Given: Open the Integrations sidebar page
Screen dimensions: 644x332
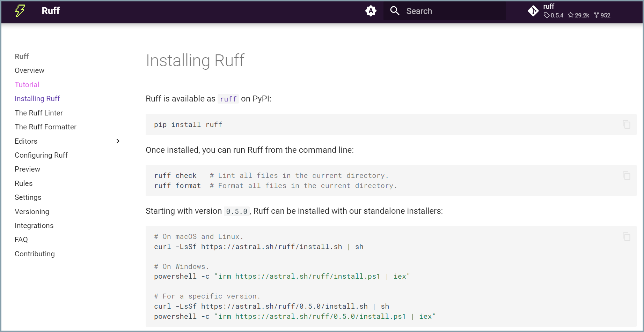Looking at the screenshot, I should tap(34, 226).
